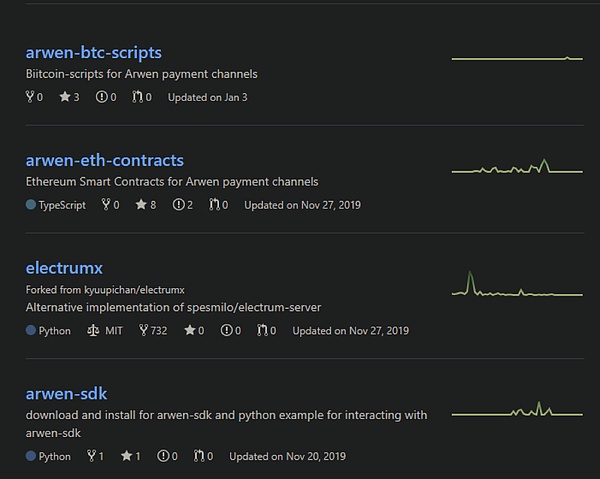Click the TypeScript language color dot
This screenshot has height=479, width=600.
31,205
